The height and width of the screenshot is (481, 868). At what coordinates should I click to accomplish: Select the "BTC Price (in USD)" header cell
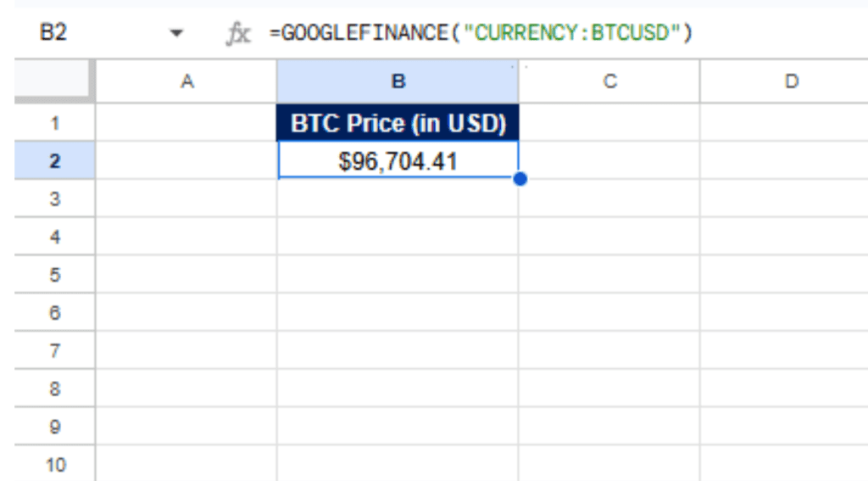pyautogui.click(x=398, y=124)
